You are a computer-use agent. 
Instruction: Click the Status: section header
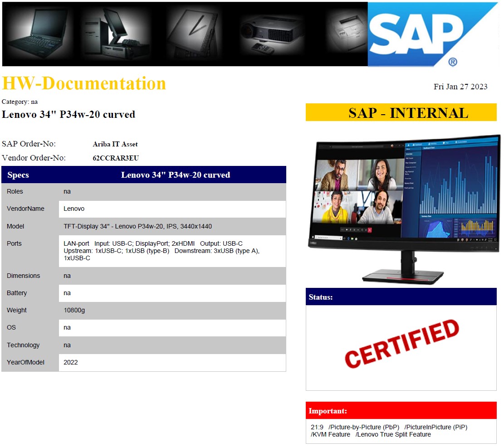[401, 296]
